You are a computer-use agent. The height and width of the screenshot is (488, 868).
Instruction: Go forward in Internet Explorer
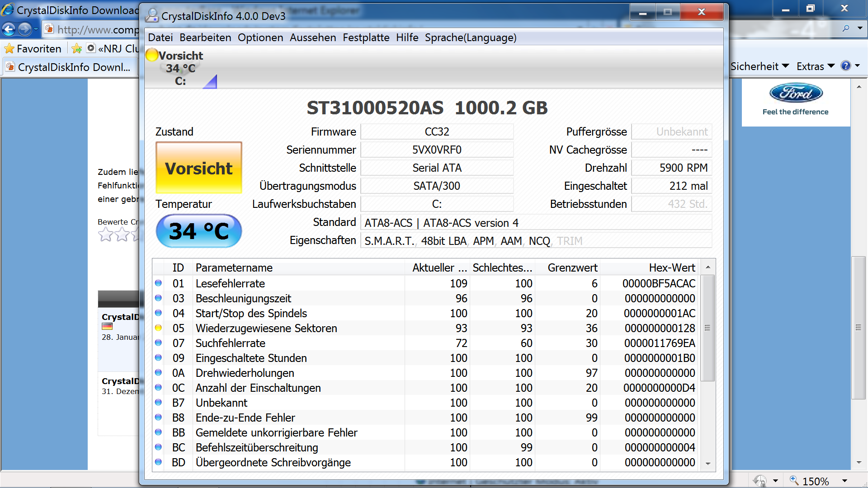pyautogui.click(x=25, y=29)
